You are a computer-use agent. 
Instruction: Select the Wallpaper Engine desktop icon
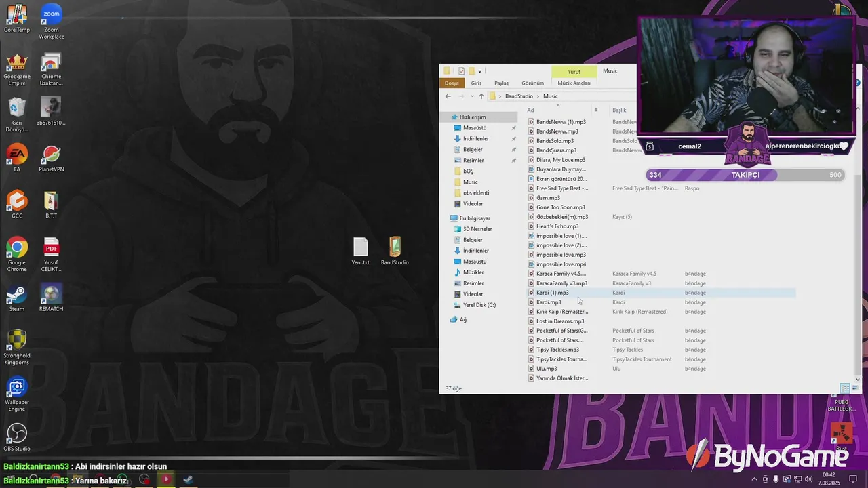point(17,395)
